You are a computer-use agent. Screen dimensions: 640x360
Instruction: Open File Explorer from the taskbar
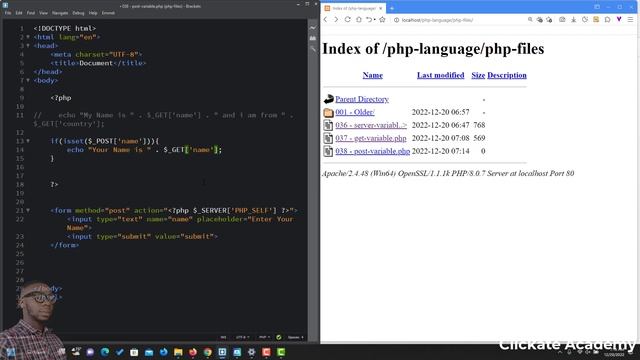click(178, 352)
